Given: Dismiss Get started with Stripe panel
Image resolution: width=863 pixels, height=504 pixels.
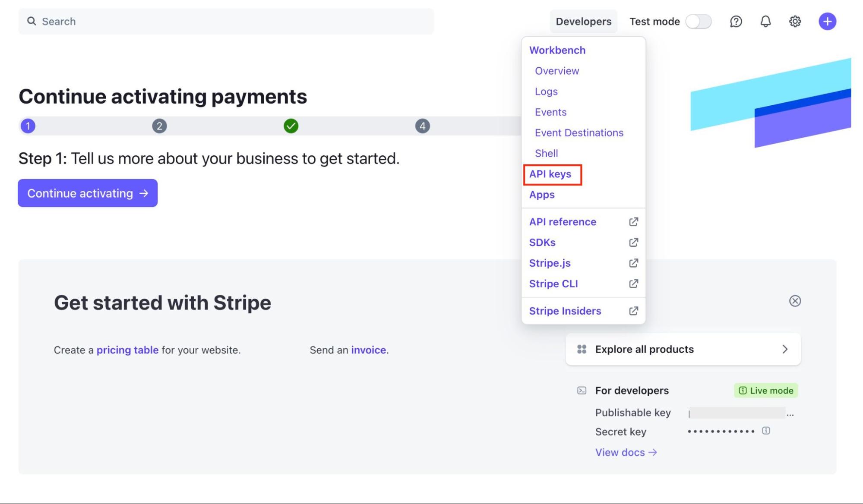Looking at the screenshot, I should (795, 301).
